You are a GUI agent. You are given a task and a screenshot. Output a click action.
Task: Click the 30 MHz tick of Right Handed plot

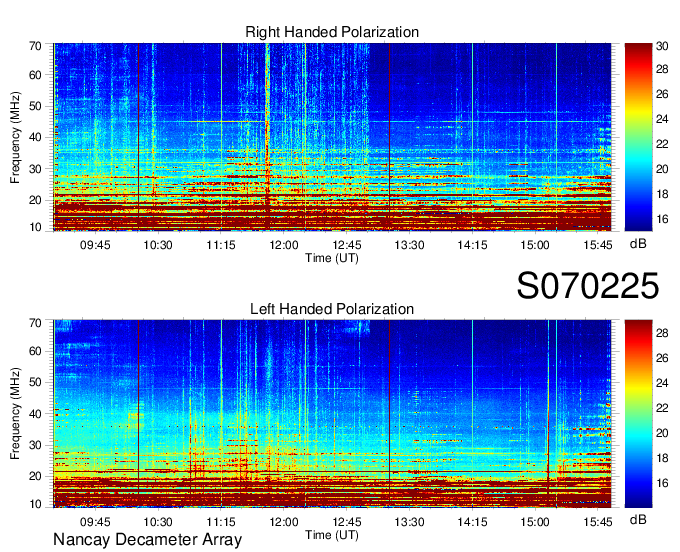click(x=35, y=169)
